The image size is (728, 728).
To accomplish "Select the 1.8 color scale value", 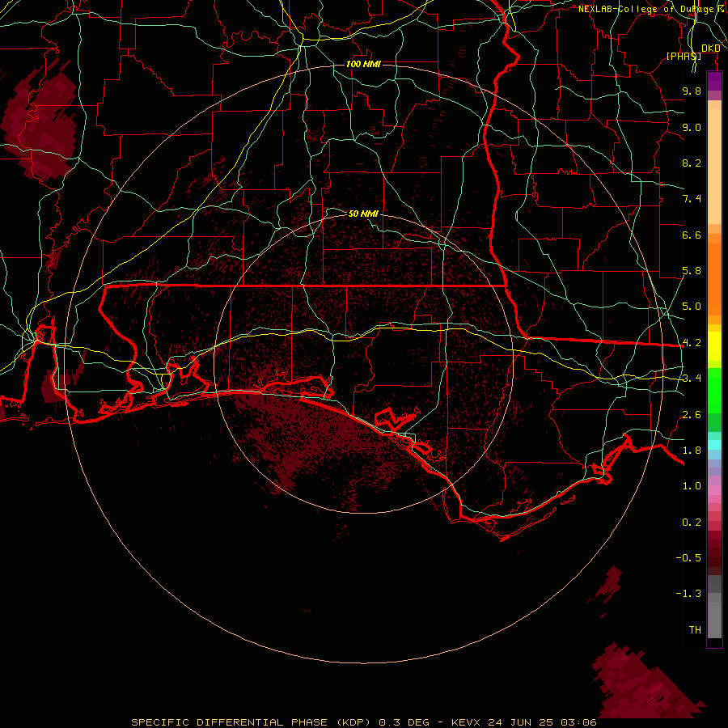I will tap(692, 451).
